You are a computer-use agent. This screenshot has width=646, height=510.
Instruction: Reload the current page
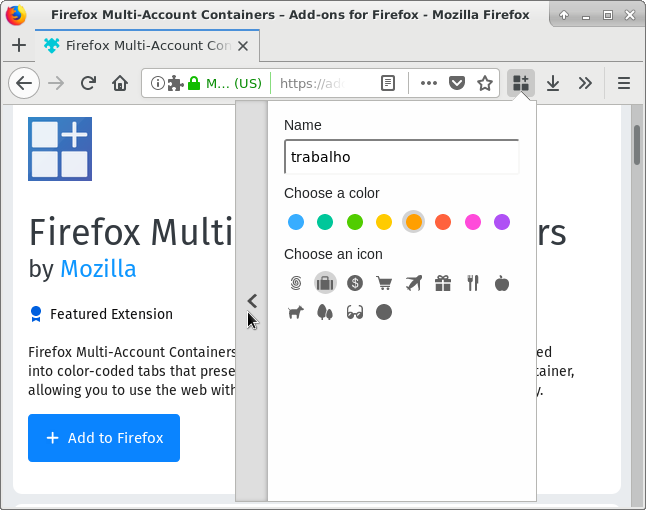pos(88,83)
